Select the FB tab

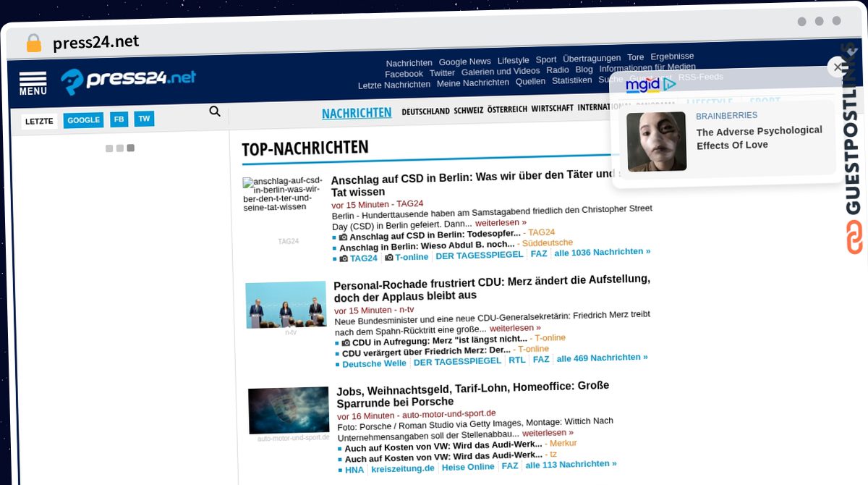point(119,119)
